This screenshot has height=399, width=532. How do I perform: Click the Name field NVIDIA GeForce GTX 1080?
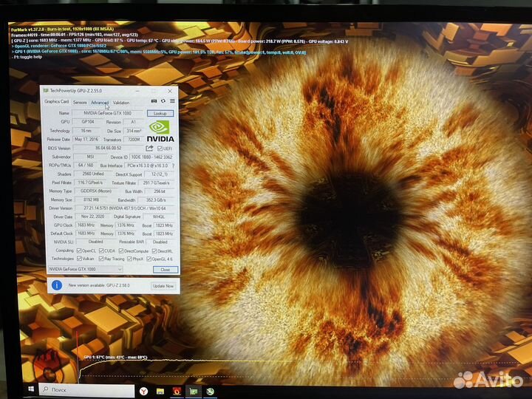coord(107,113)
